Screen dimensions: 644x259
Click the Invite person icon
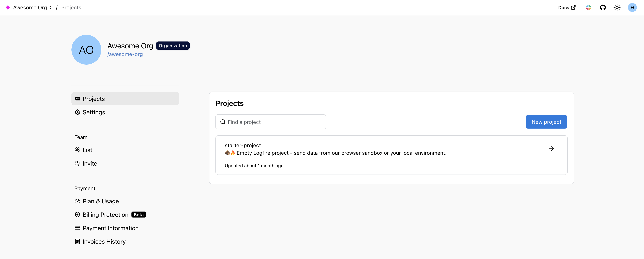pos(77,164)
